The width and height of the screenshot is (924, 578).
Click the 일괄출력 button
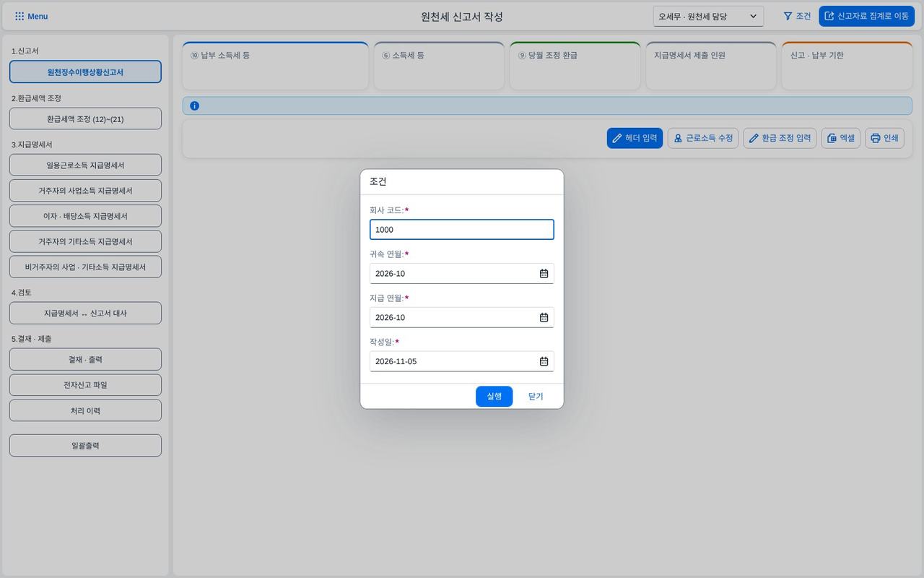point(85,446)
